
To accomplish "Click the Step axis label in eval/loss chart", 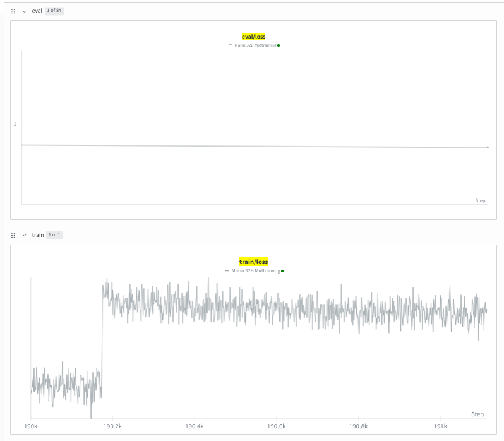I will (x=480, y=200).
